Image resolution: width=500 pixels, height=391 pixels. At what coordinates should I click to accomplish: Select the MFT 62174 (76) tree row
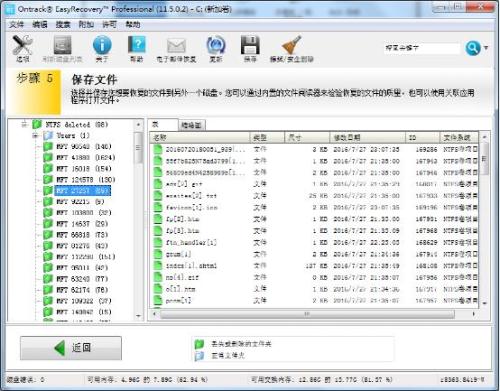pos(82,290)
